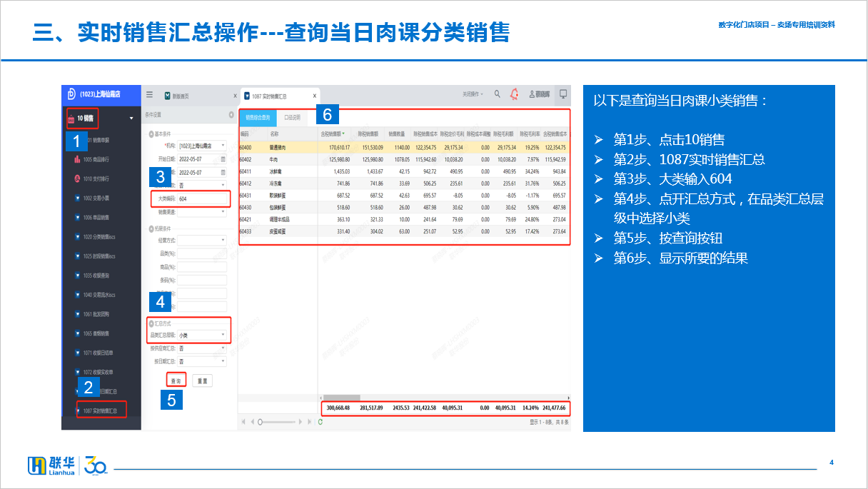Click the app logo next to (1023)上海仙霞店

point(71,94)
